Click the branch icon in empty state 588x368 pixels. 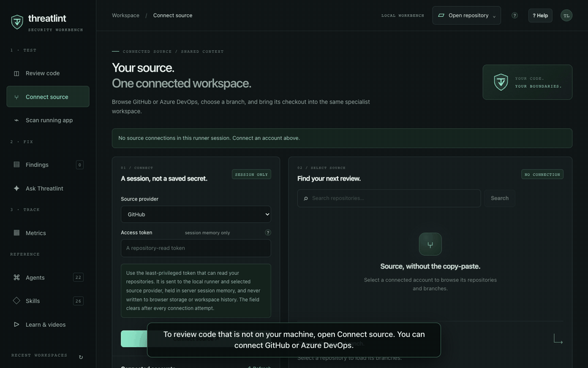point(430,244)
